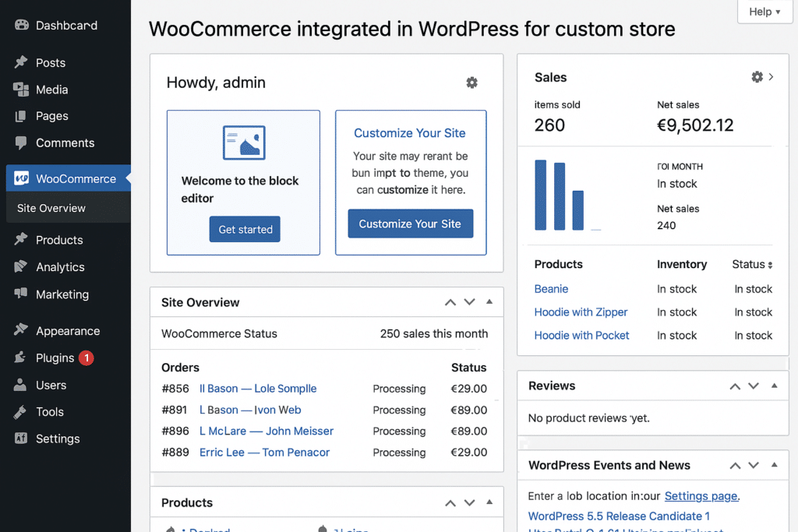Click the Users person icon
Viewport: 798px width, 532px height.
pos(20,385)
